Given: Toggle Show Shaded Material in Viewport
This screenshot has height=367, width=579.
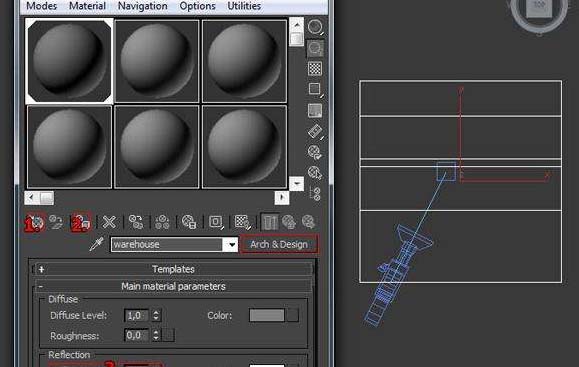Looking at the screenshot, I should (243, 222).
